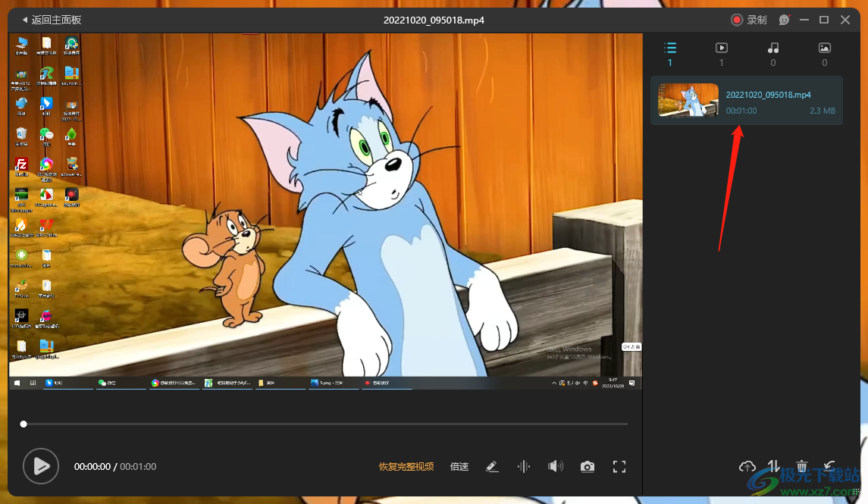
Task: Switch to the audio files tab
Action: (773, 54)
